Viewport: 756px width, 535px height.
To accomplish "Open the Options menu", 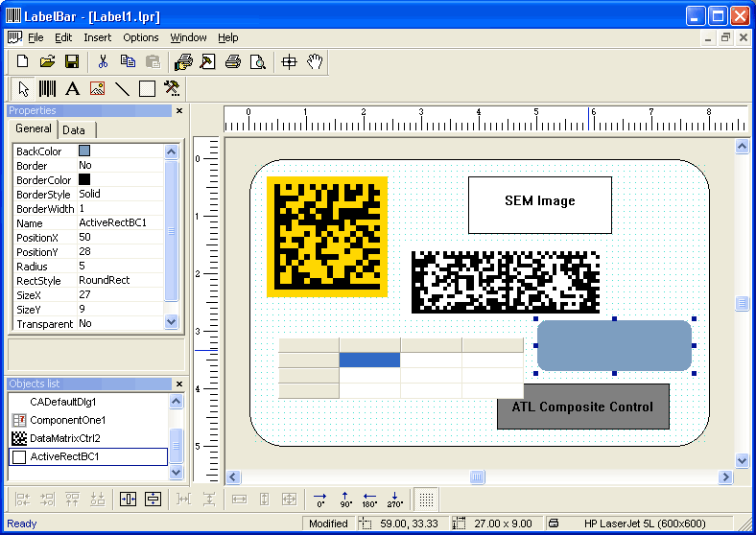I will [x=141, y=37].
